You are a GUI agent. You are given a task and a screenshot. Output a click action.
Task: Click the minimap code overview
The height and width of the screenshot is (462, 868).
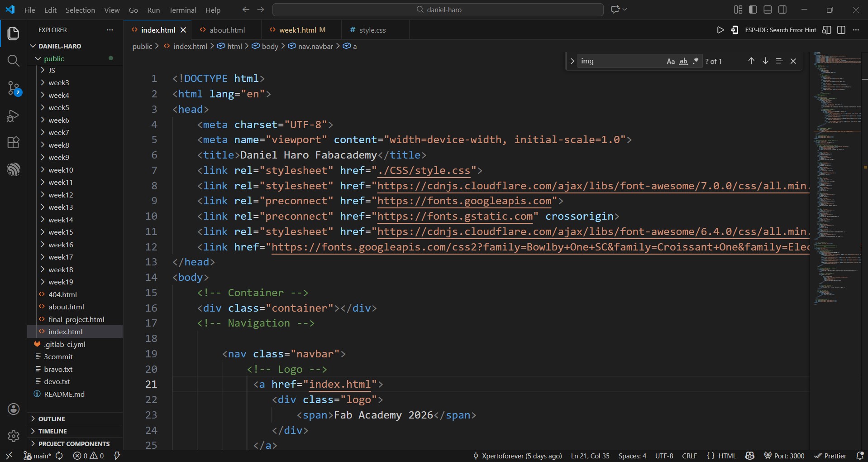(x=837, y=181)
